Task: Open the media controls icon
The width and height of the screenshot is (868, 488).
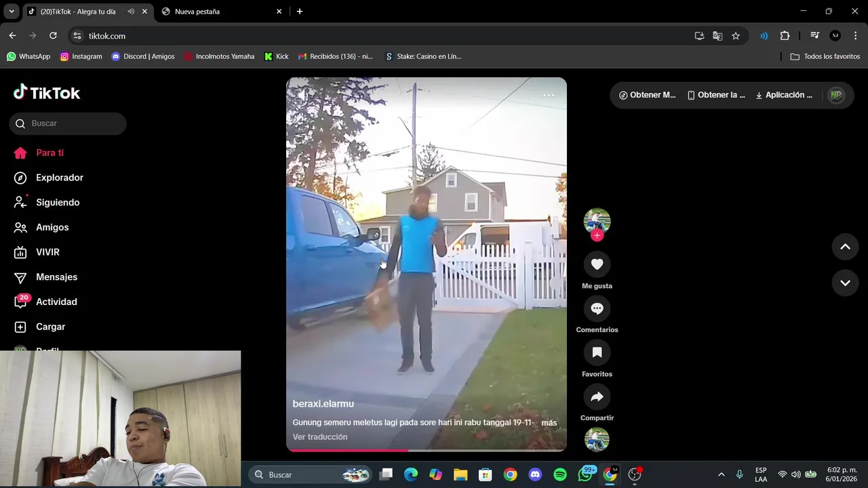Action: [x=815, y=36]
